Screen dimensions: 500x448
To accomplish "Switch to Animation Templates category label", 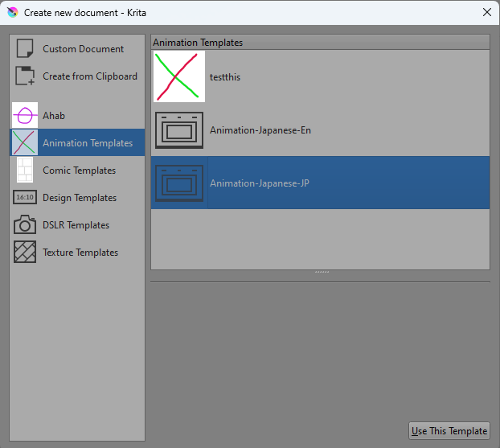I will tap(88, 143).
